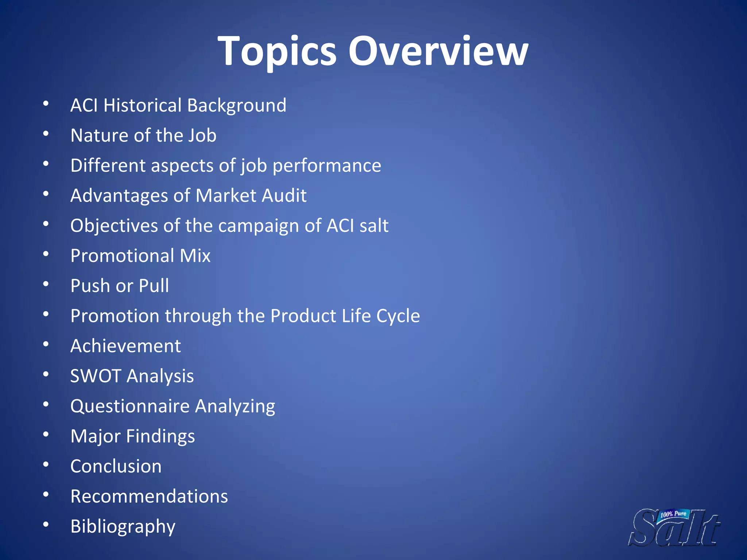Click the Nature of the Job line

143,136
